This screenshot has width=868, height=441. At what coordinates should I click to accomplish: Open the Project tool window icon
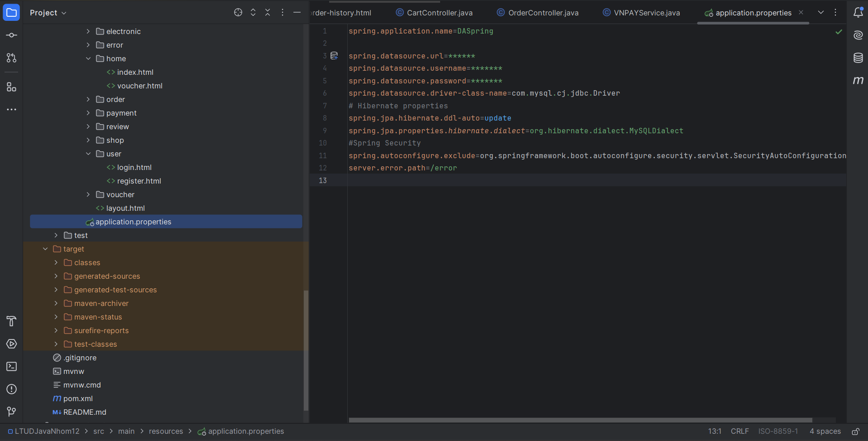click(11, 12)
